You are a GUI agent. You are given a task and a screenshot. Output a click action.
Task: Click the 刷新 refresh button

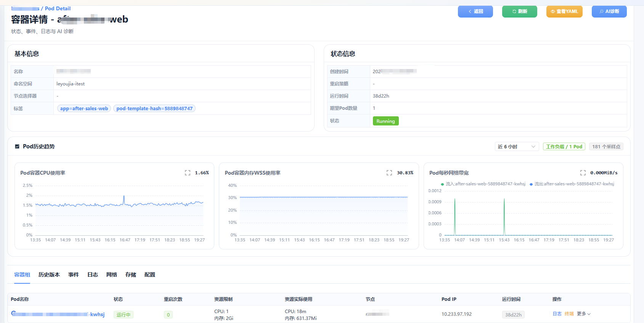click(520, 11)
